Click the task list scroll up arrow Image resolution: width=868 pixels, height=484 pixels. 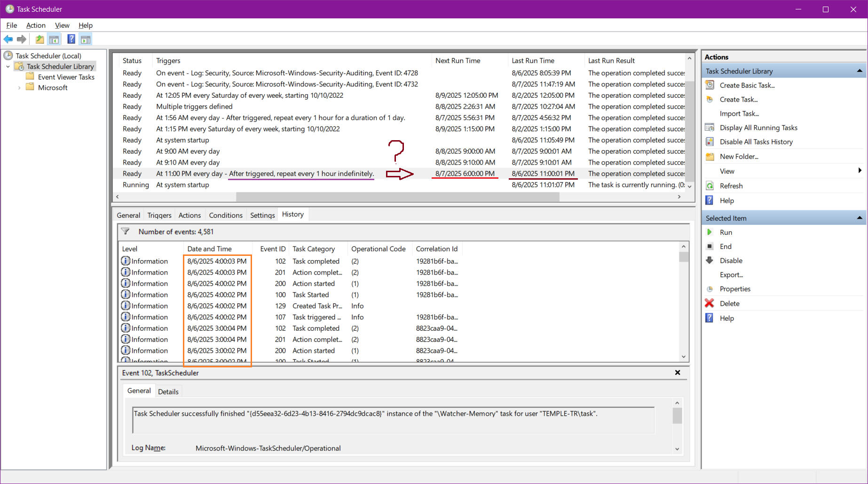[689, 58]
